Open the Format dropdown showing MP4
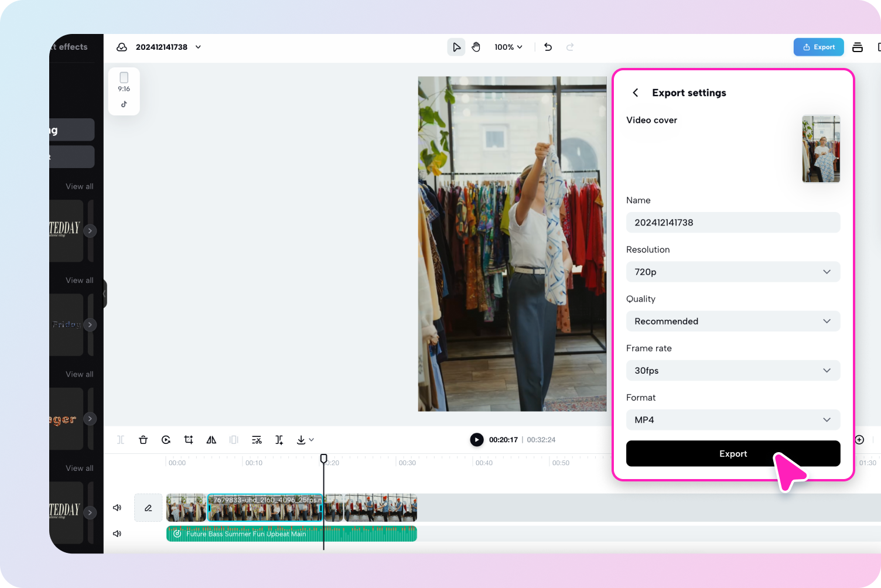This screenshot has height=588, width=881. click(733, 420)
